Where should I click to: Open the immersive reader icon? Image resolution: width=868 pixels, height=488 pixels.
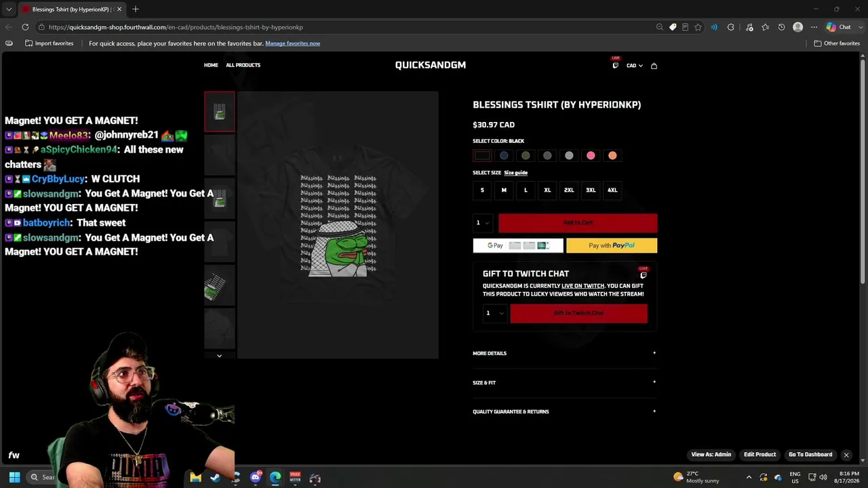685,27
